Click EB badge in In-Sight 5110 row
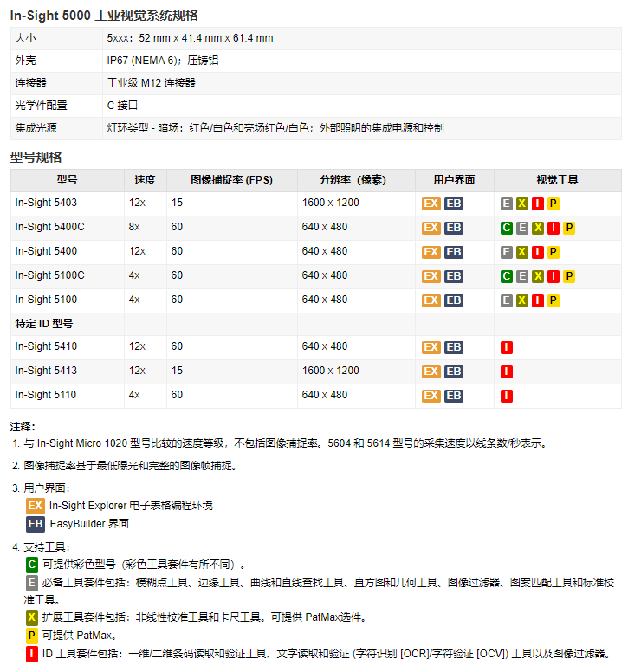Image resolution: width=628 pixels, height=672 pixels. 454,396
